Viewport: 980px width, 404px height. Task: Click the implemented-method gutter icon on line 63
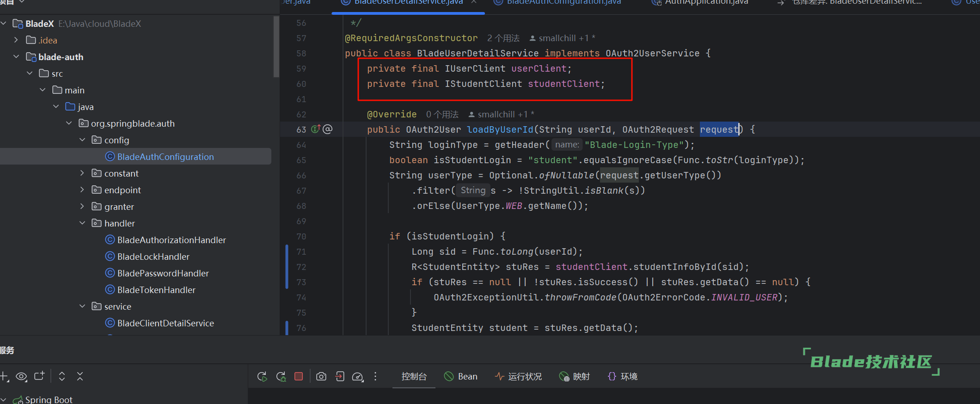click(316, 129)
